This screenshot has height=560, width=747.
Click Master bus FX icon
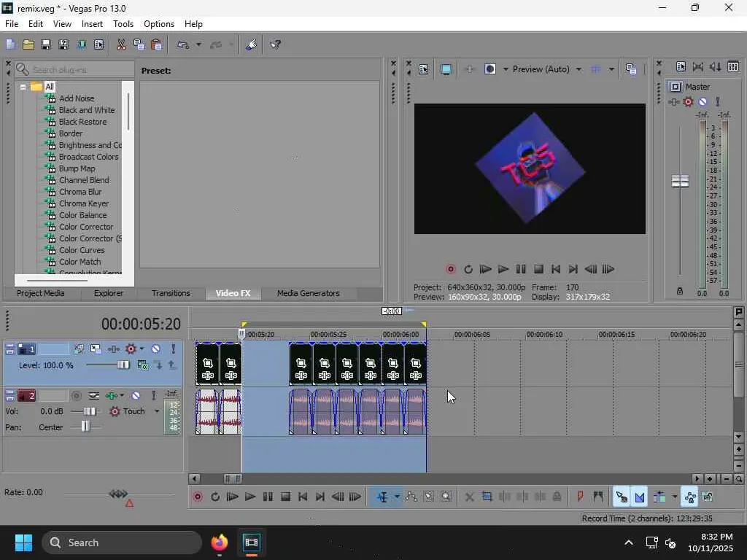(673, 102)
